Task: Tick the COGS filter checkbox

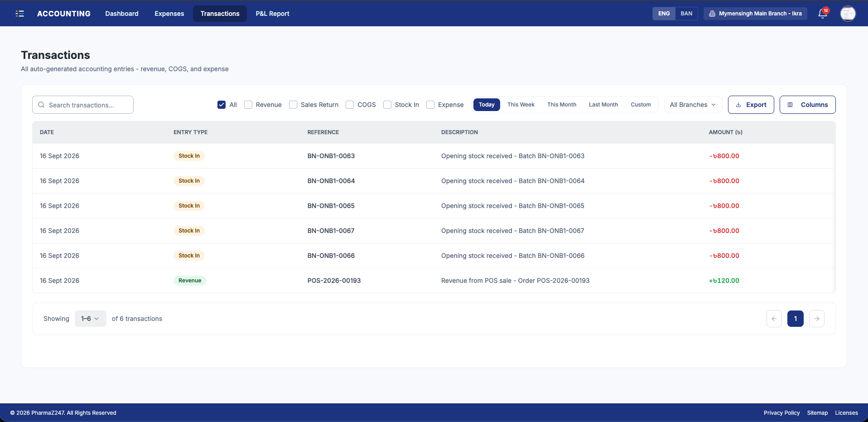Action: 350,105
